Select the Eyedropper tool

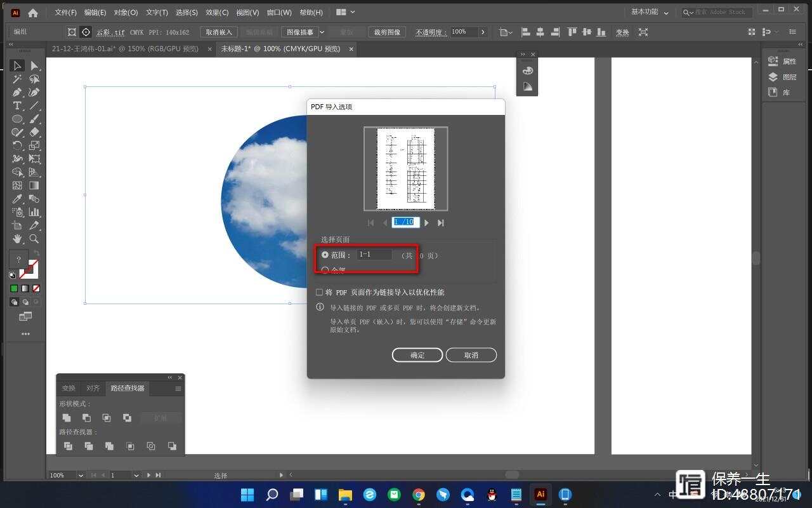[17, 199]
